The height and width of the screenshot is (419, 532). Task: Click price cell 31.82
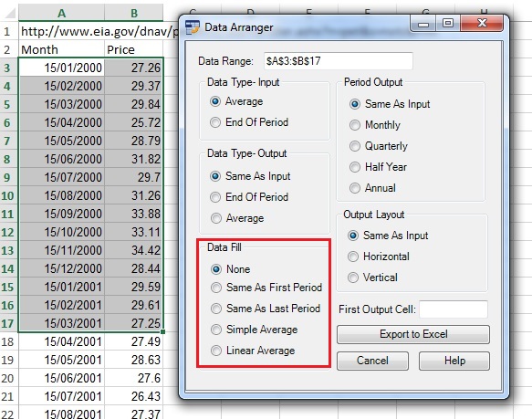point(134,159)
